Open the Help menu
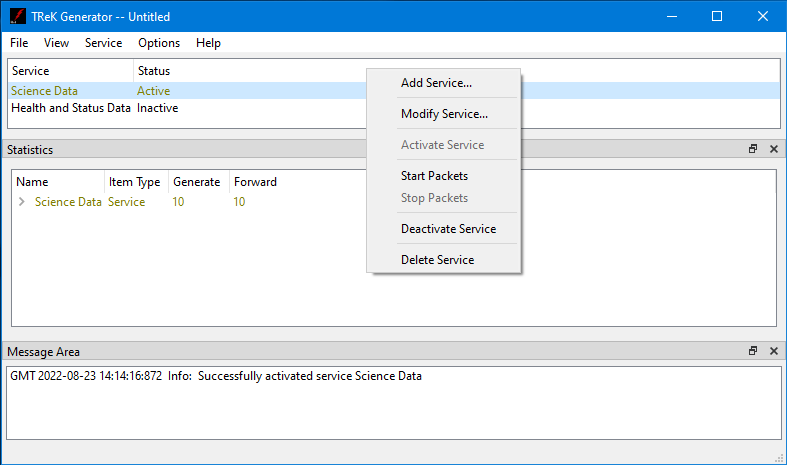Viewport: 787px width, 465px height. point(208,43)
